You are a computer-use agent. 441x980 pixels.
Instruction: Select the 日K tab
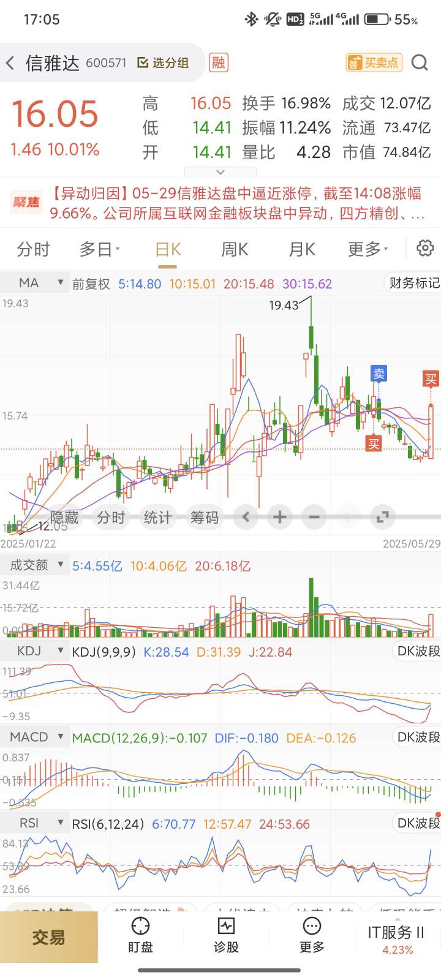pos(168,249)
